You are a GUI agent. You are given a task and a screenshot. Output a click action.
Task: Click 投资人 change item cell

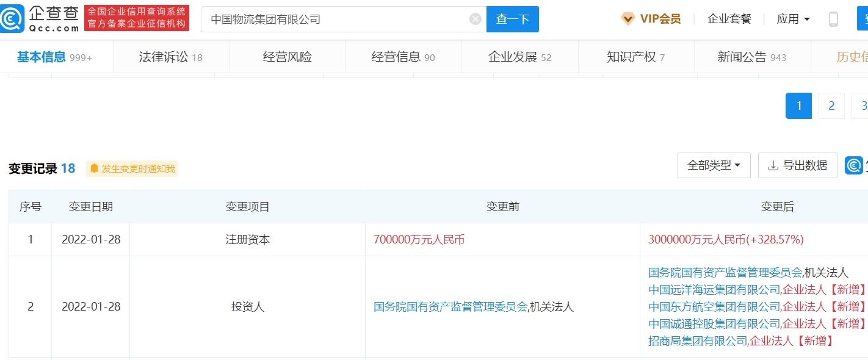pyautogui.click(x=248, y=307)
